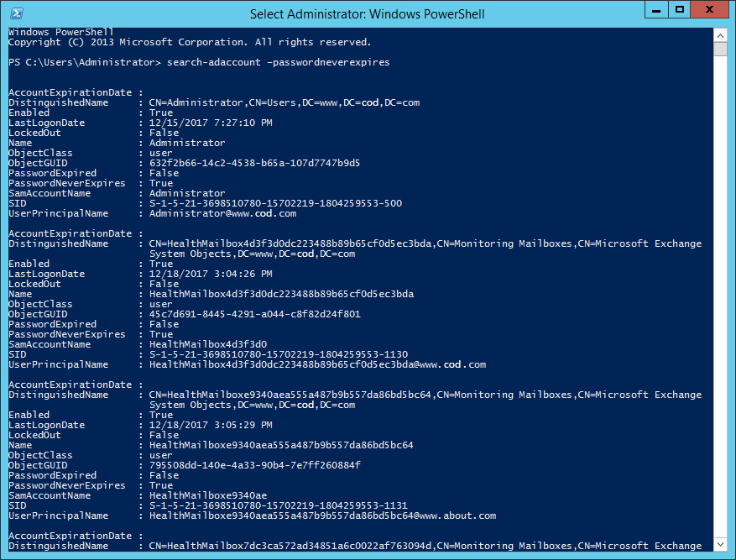Click the Administrator DistinguishedName value
Screen dimensions: 736x560
[x=284, y=102]
